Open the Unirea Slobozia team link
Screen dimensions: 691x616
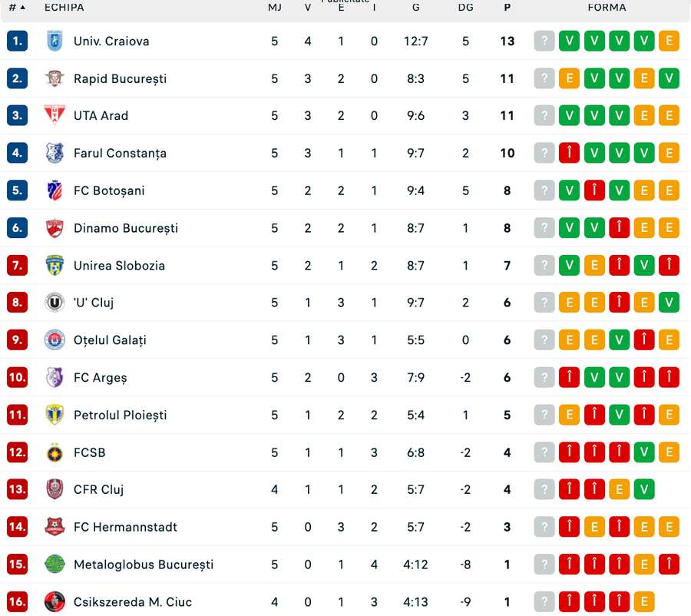pos(119,266)
